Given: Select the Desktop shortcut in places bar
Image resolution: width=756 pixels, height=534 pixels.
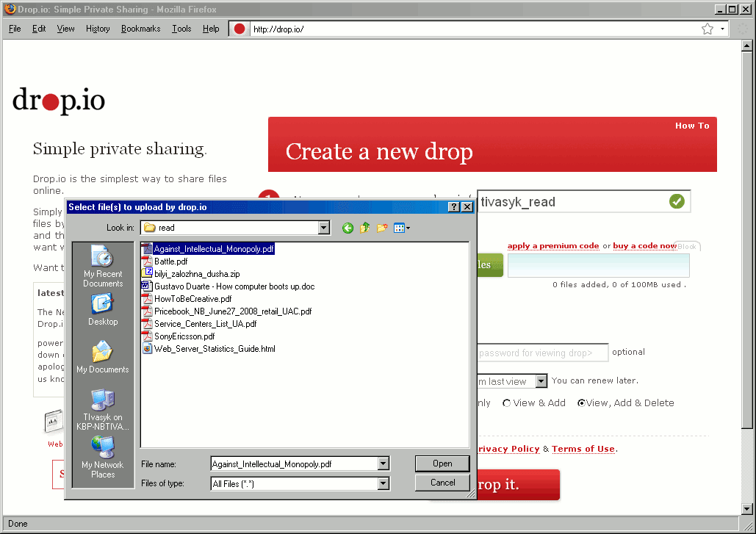Looking at the screenshot, I should (x=103, y=310).
